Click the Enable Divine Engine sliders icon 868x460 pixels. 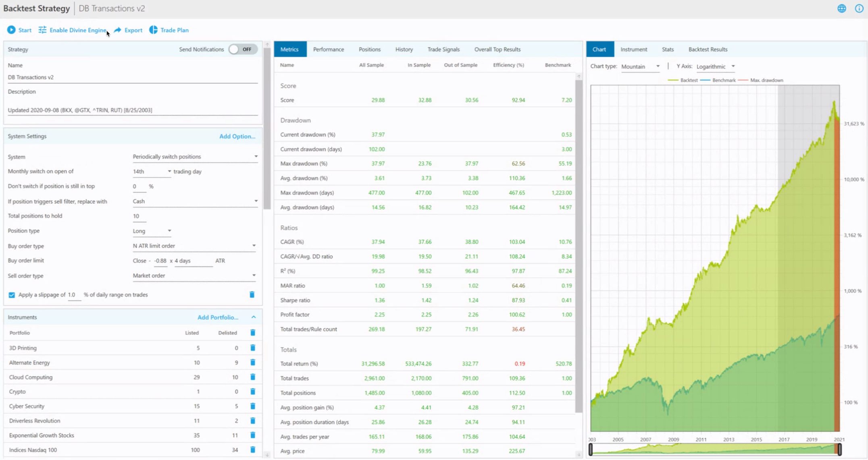pyautogui.click(x=42, y=30)
